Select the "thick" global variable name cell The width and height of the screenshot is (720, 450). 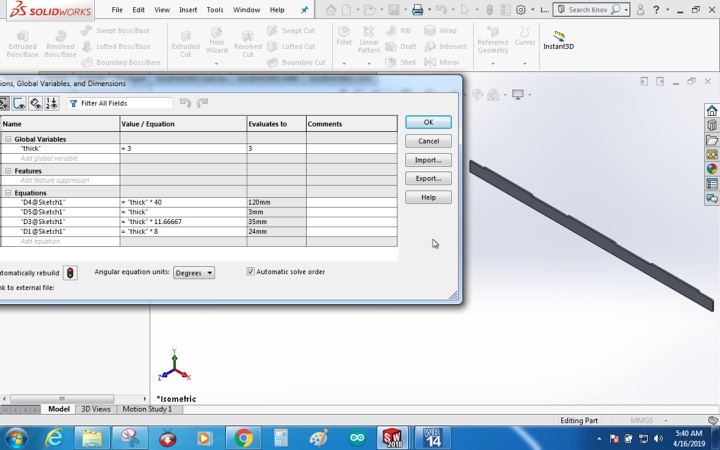coord(60,148)
